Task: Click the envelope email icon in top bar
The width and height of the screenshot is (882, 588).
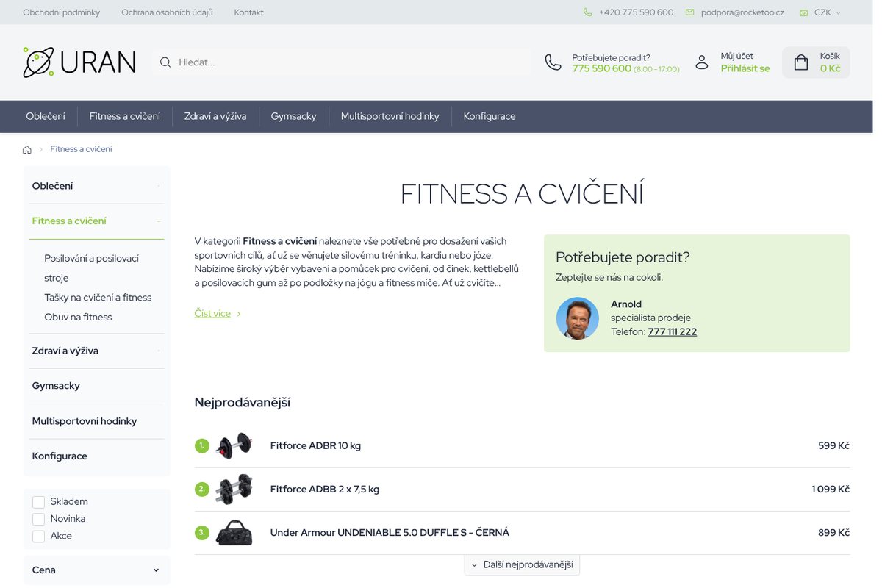Action: [x=689, y=12]
